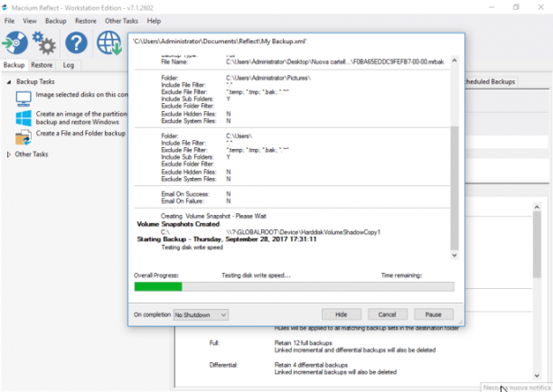Expand the Other Tasks tree section

[9, 154]
